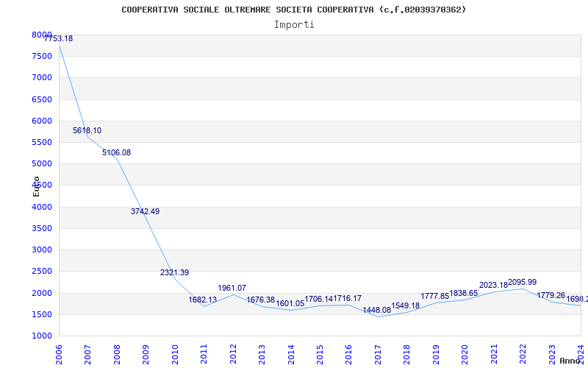Click the x-axis year 2012
The height and width of the screenshot is (368, 588).
pos(233,355)
